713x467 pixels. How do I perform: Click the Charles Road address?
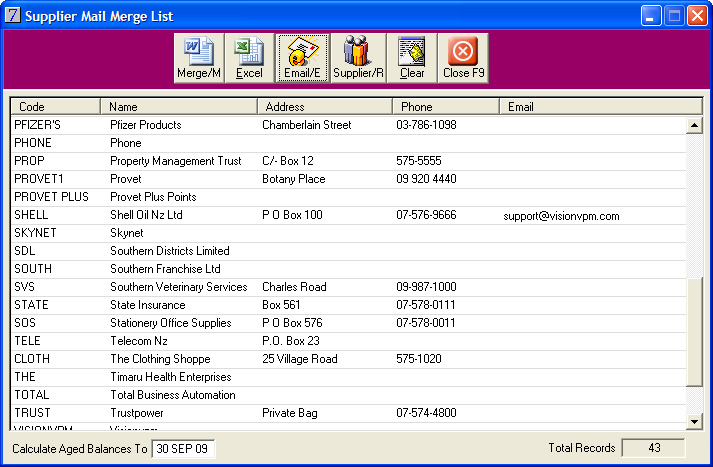coord(294,287)
